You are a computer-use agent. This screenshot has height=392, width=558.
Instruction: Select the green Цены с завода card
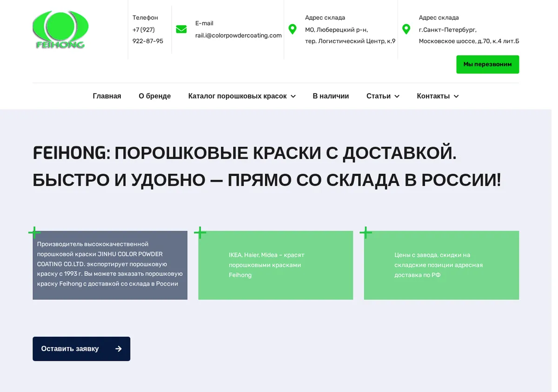tap(441, 265)
